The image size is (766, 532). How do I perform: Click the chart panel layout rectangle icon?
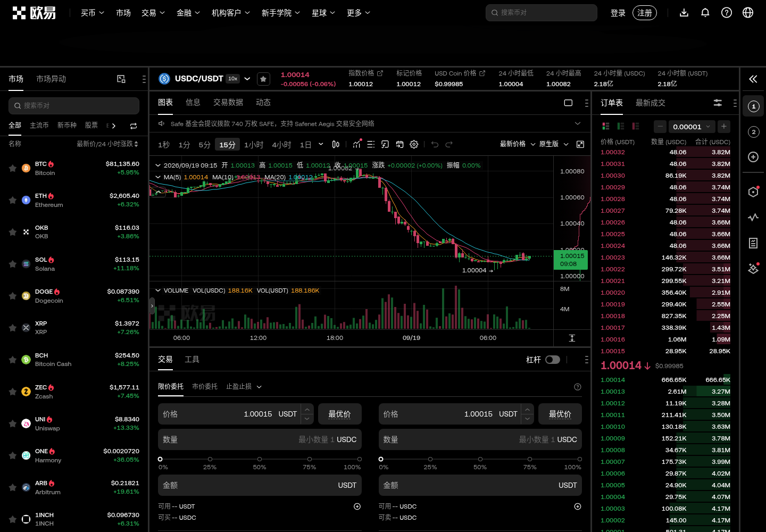(x=568, y=103)
